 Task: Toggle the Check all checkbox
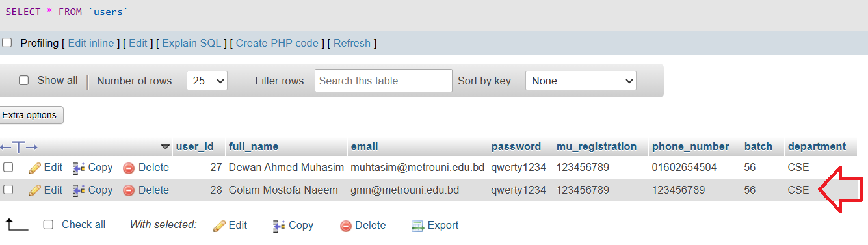pos(48,225)
